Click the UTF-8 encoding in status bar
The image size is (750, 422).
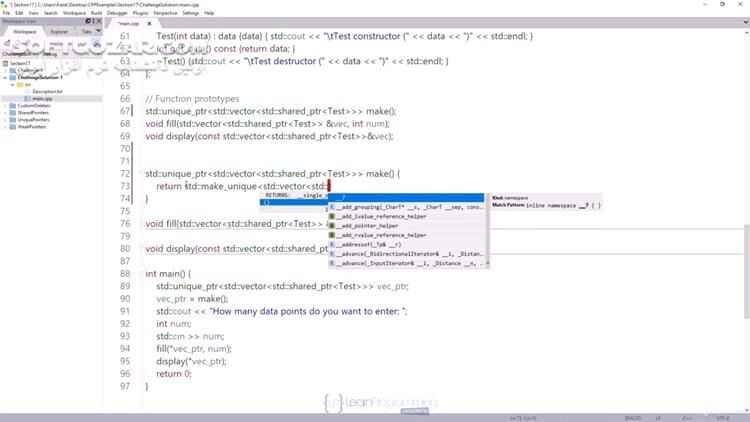(725, 417)
